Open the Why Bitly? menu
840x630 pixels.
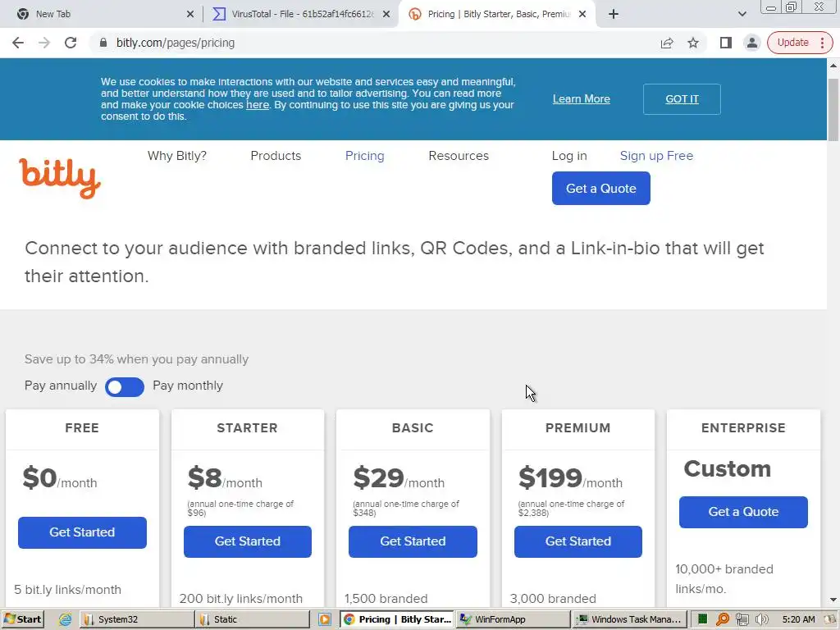[177, 156]
